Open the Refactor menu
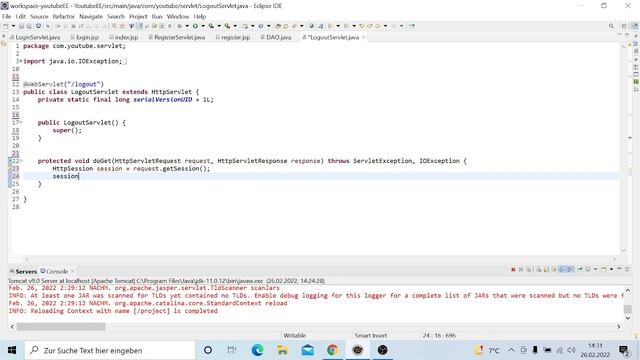Screen dimensions: 640x360 point(64,16)
